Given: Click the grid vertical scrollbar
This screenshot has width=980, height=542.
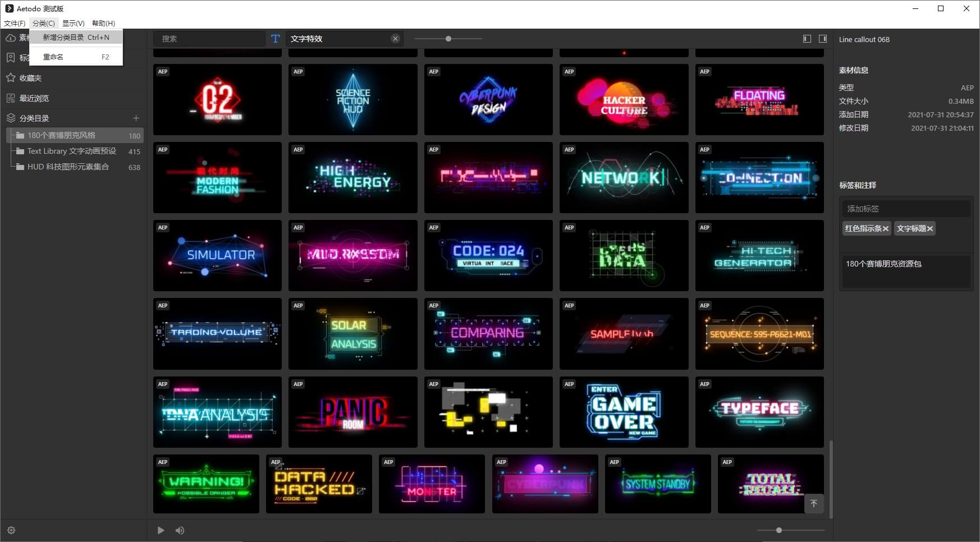Looking at the screenshot, I should (831, 480).
